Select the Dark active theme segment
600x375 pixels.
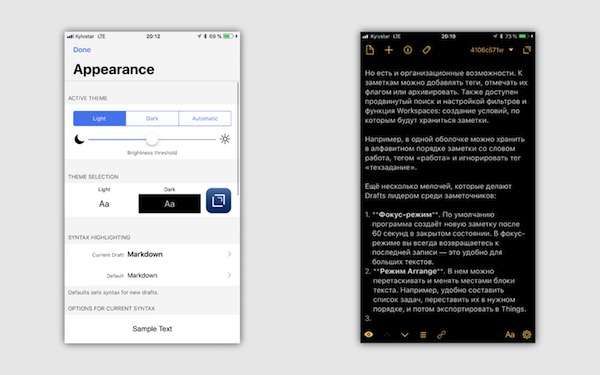[152, 119]
